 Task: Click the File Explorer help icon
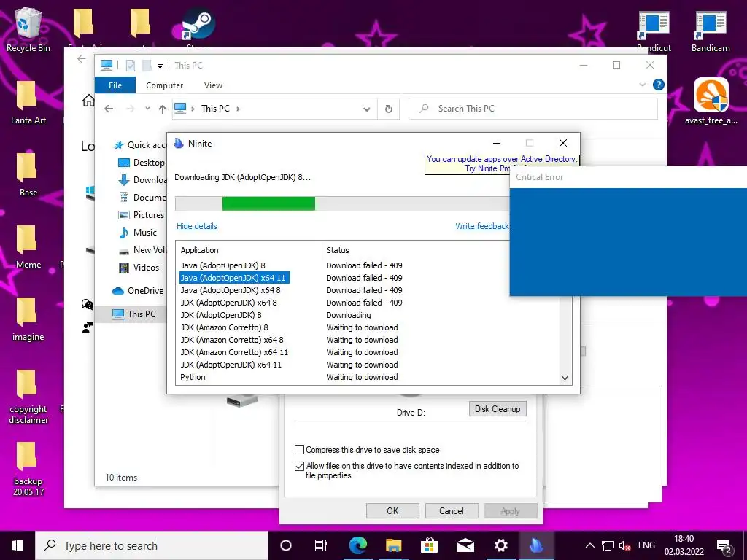pyautogui.click(x=659, y=85)
